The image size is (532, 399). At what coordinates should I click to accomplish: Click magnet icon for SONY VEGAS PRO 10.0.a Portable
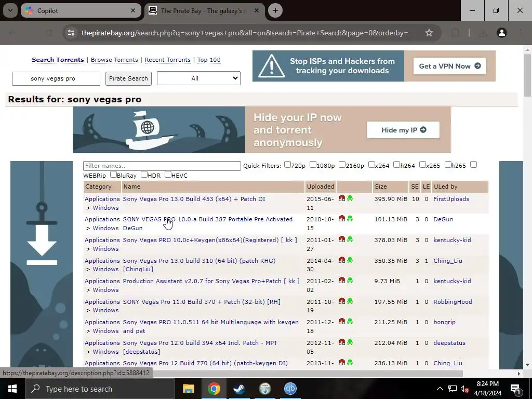[x=342, y=219]
